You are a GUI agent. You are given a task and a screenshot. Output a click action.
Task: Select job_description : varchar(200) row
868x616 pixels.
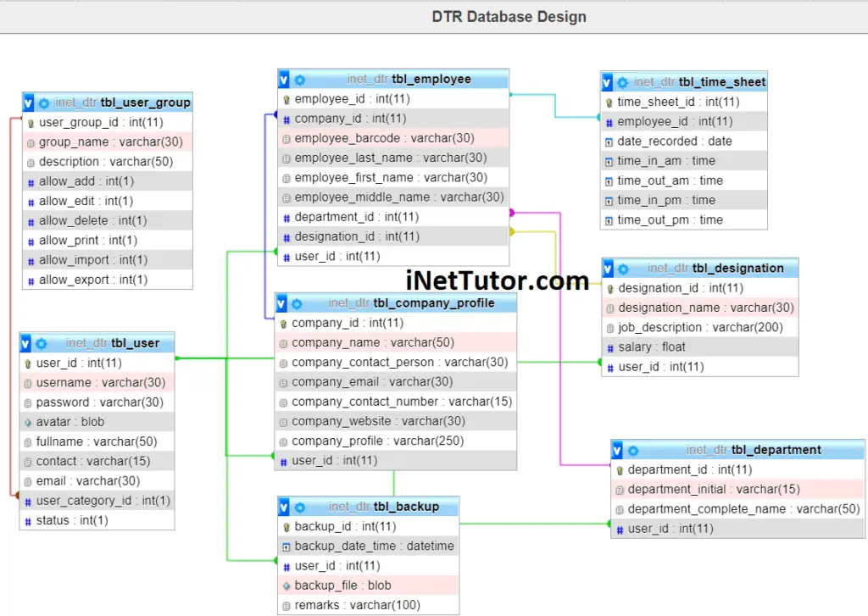point(700,328)
